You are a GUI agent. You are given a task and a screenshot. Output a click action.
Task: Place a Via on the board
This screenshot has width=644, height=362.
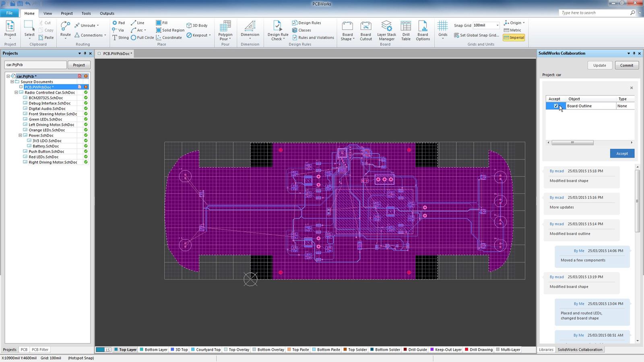118,30
